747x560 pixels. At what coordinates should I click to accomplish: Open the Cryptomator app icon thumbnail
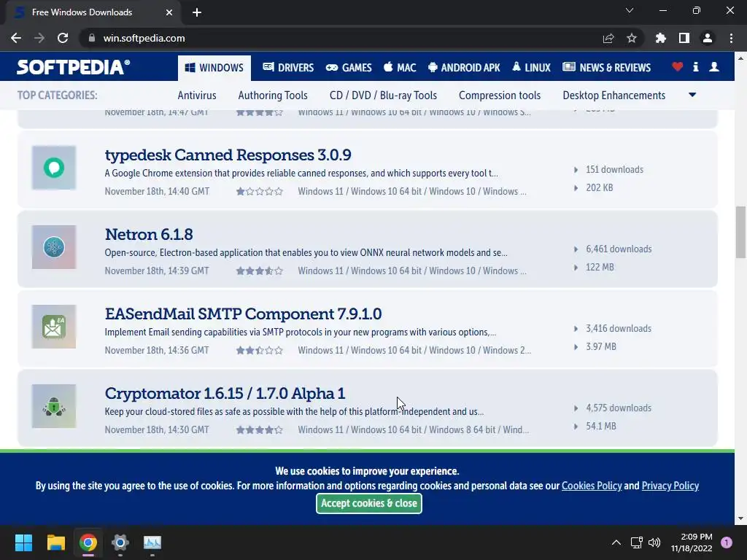click(x=54, y=406)
